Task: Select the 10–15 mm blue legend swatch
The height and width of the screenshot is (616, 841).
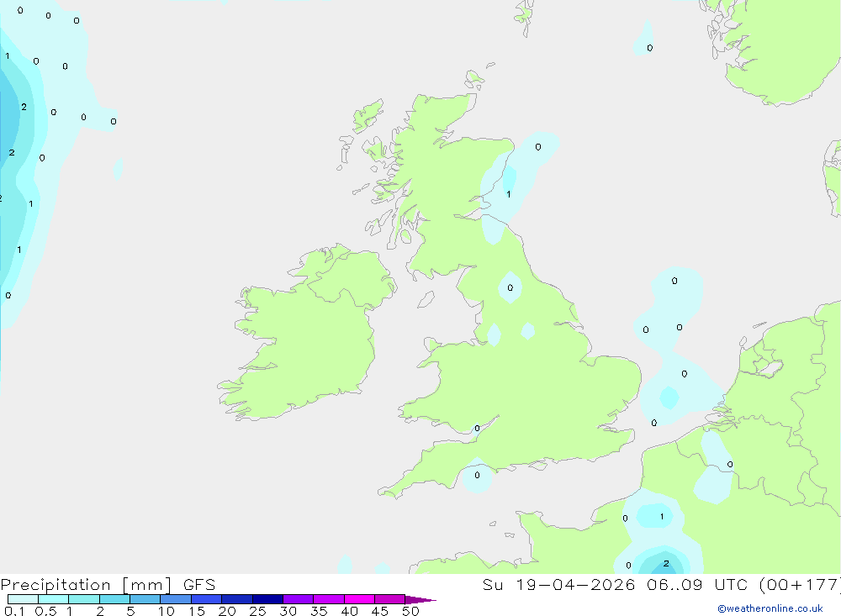Action: 176,599
